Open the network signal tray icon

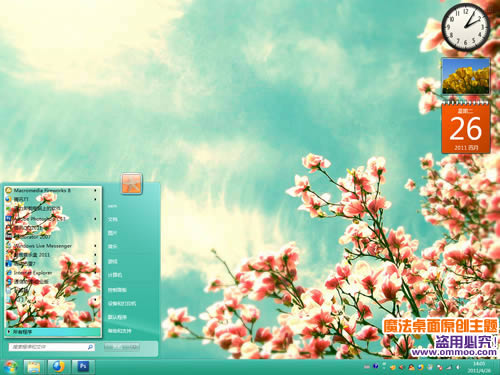(449, 367)
